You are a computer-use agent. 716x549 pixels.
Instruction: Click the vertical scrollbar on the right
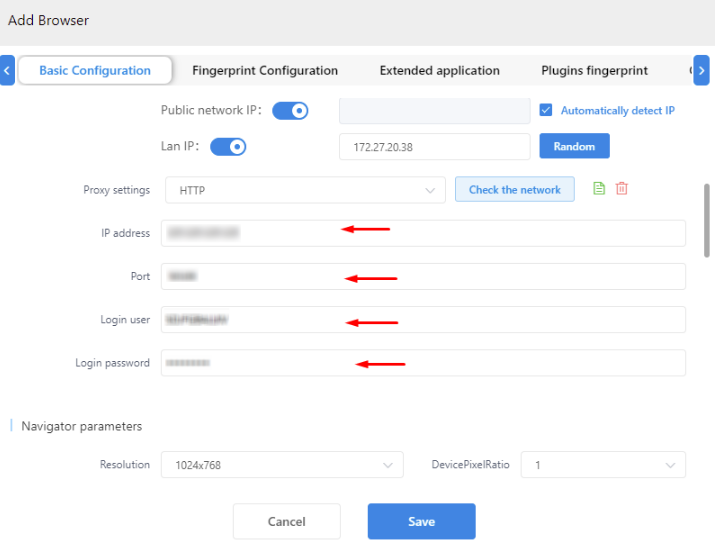(708, 220)
